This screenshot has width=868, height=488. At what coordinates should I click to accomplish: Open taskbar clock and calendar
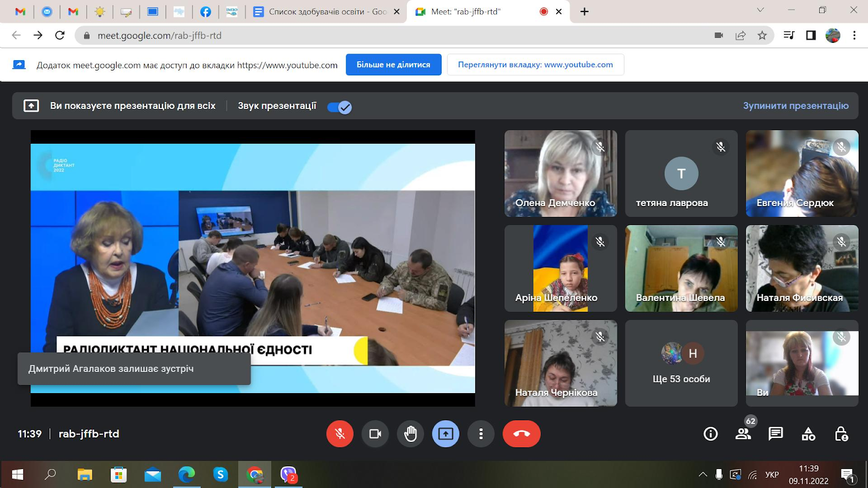click(808, 474)
